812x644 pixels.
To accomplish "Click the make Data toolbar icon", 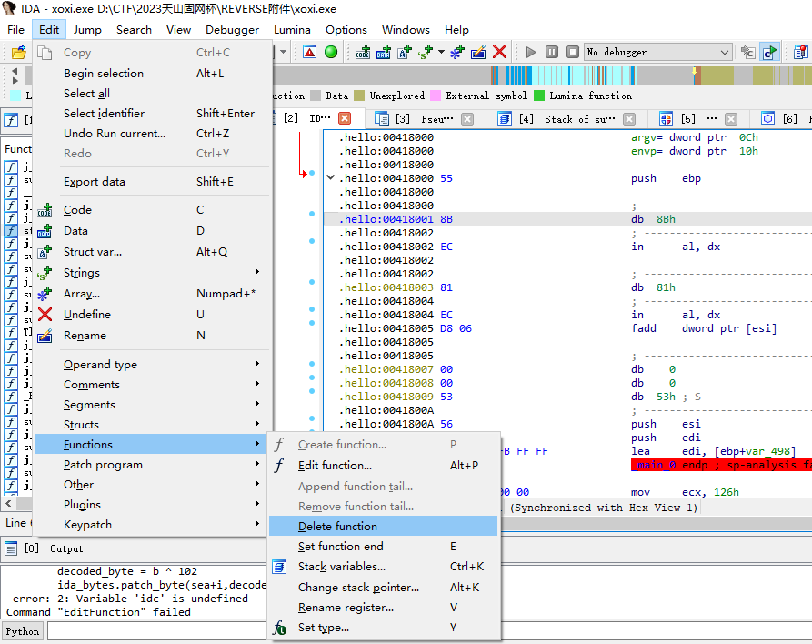I will (384, 52).
